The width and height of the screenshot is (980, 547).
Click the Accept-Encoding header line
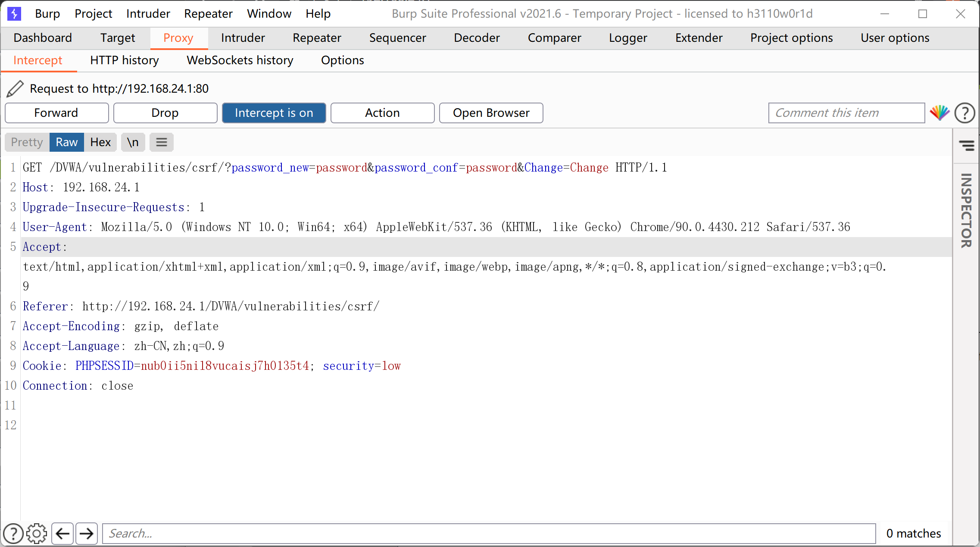(x=121, y=326)
